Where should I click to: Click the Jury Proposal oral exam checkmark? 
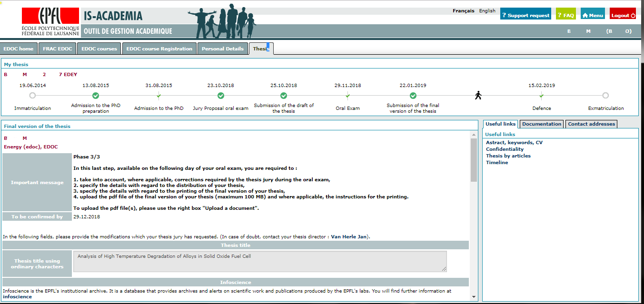221,95
